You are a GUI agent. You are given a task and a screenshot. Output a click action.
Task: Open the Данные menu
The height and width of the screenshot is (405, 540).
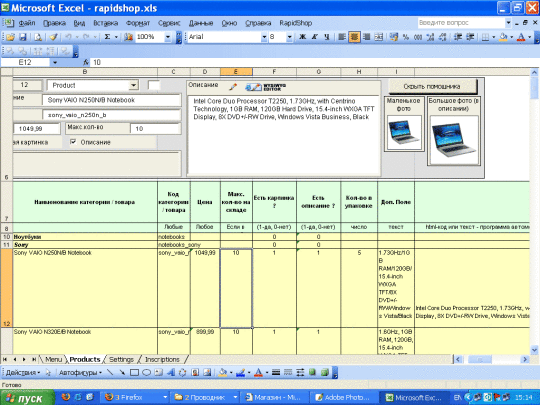point(201,23)
